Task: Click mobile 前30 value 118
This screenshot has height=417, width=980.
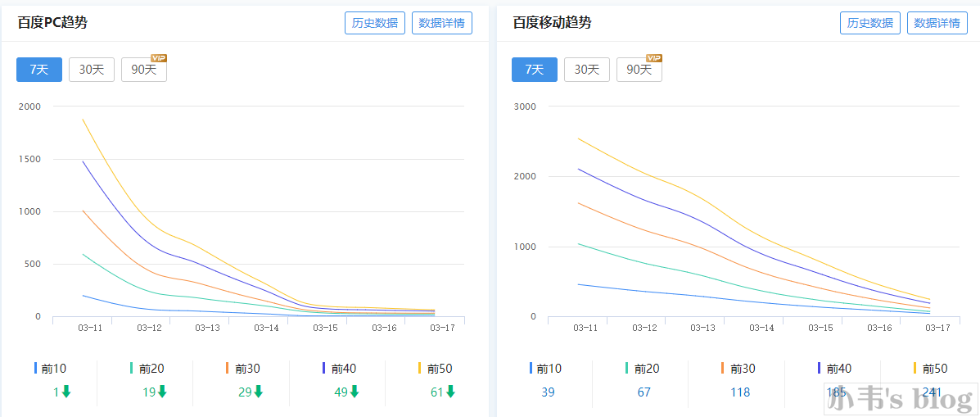Action: (738, 392)
